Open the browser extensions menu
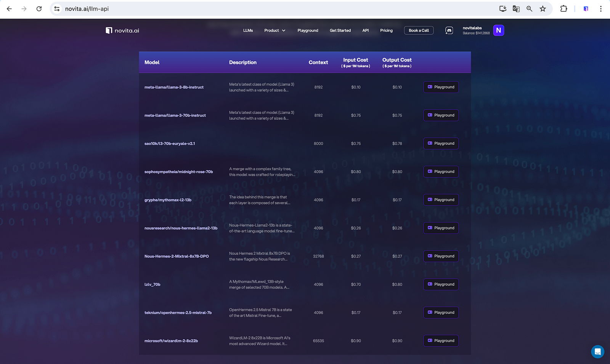610x364 pixels. point(563,9)
